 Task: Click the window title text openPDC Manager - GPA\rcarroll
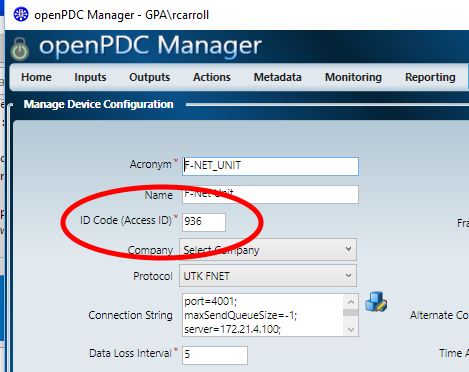(x=121, y=15)
